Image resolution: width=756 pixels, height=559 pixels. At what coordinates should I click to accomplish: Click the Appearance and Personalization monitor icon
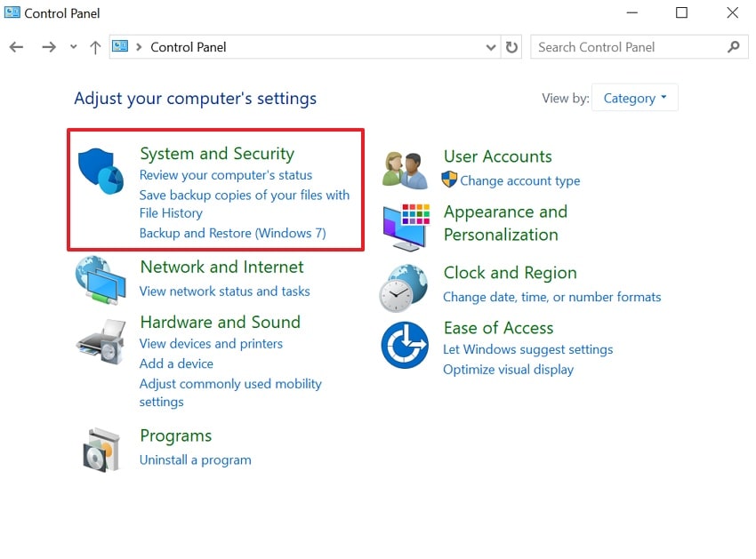406,226
